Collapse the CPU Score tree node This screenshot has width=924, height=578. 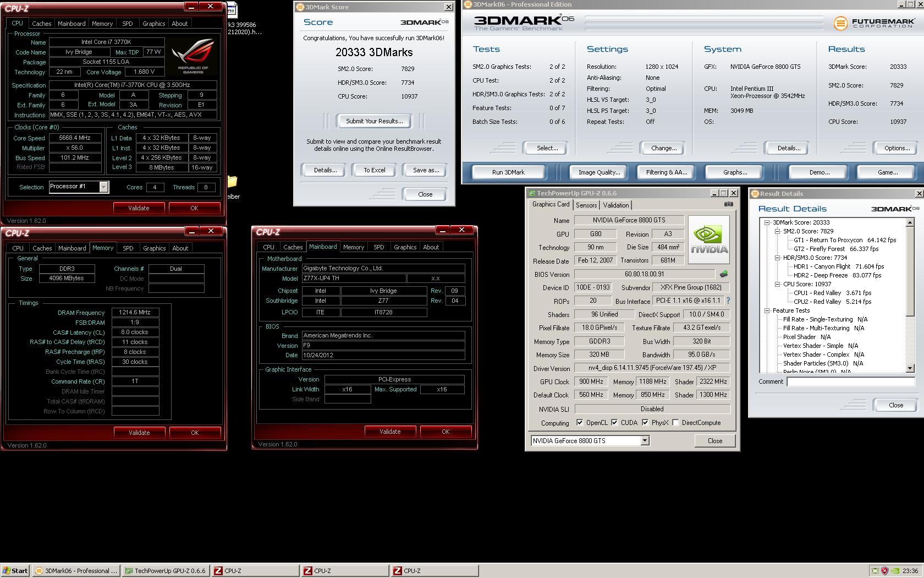point(778,284)
